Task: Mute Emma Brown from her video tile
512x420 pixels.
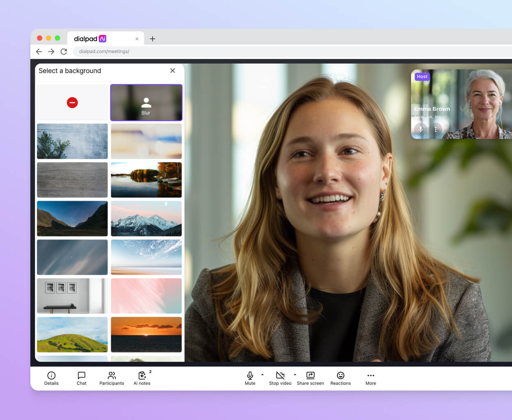Action: point(421,129)
